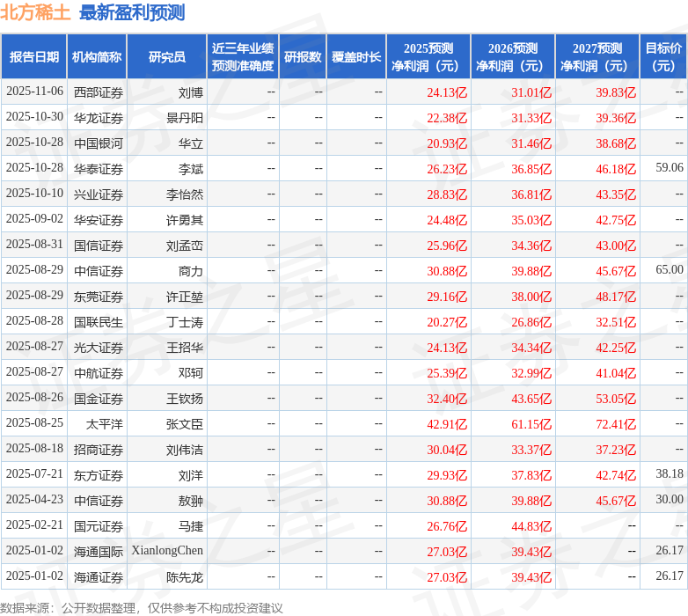This screenshot has width=688, height=616.
Task: Select the 2025-11-06 report date
Action: 34,92
